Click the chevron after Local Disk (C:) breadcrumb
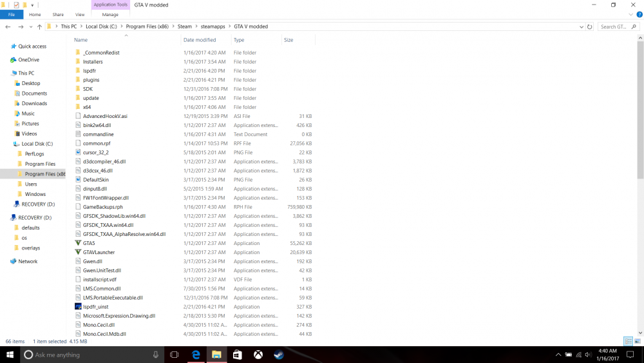The image size is (644, 363). pos(122,26)
